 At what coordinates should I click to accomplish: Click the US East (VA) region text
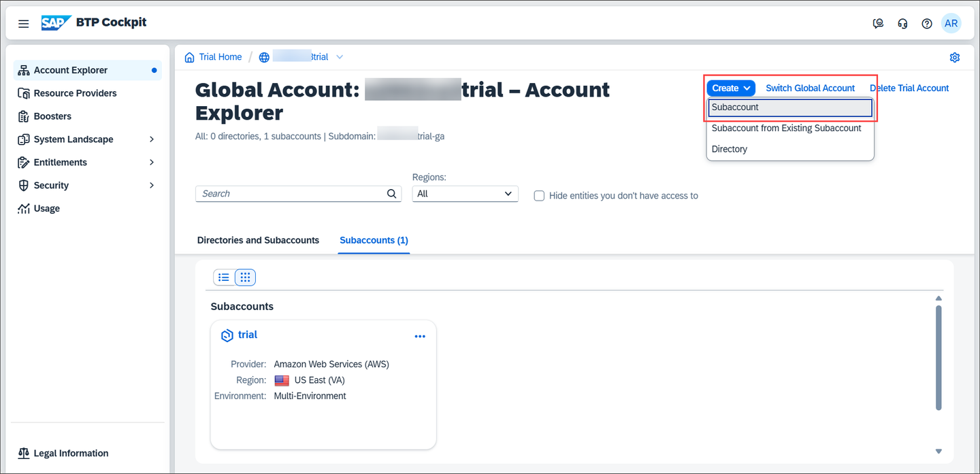pyautogui.click(x=319, y=380)
